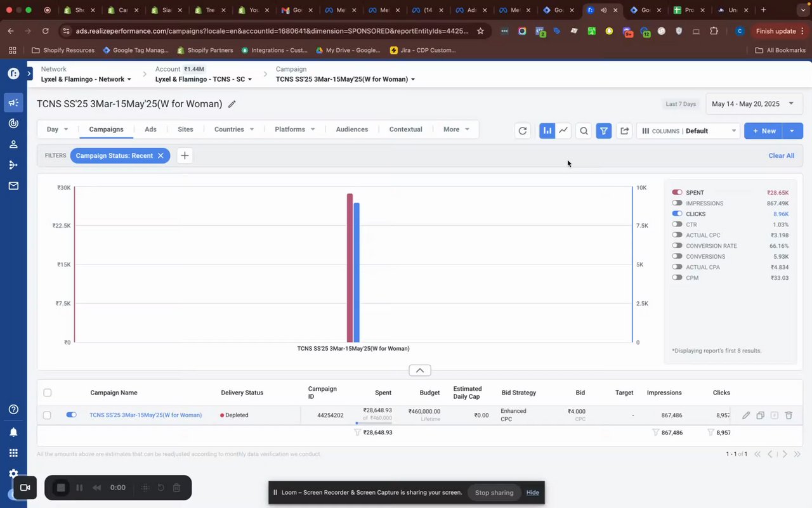Duplicate the campaign row
The height and width of the screenshot is (508, 812).
760,415
